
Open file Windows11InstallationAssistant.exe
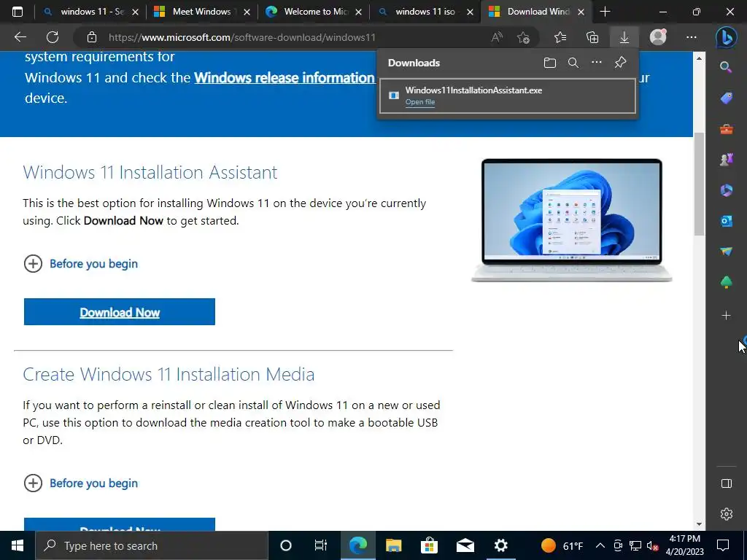click(420, 102)
